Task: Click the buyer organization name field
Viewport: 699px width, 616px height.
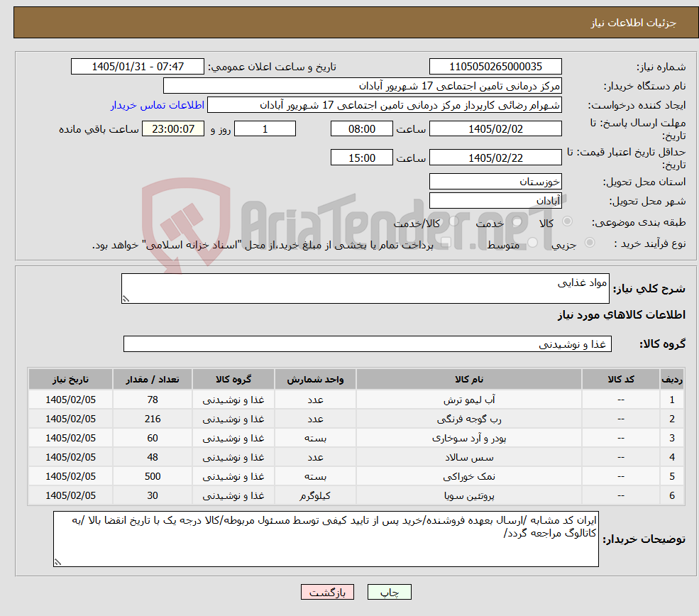Action: click(x=363, y=86)
